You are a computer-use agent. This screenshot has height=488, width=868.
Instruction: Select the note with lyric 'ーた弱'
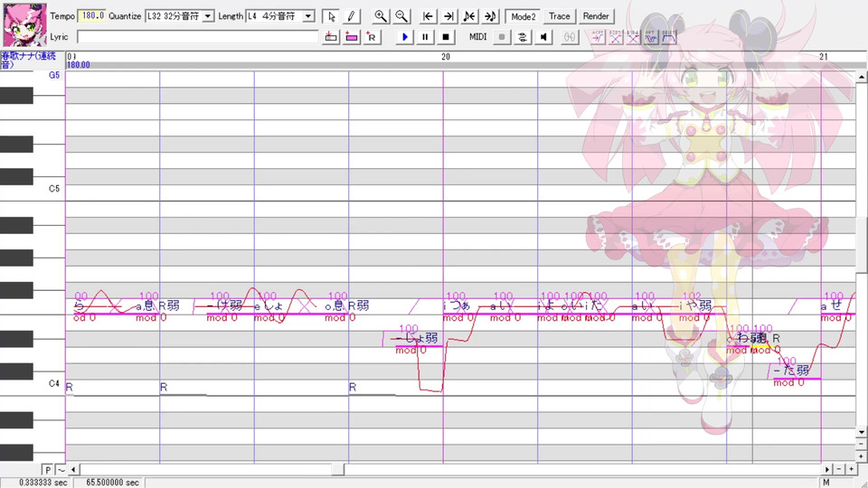click(x=796, y=371)
